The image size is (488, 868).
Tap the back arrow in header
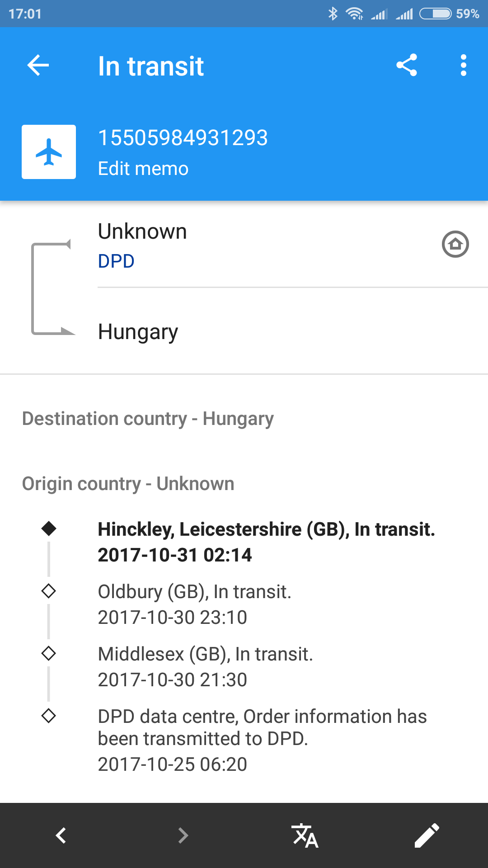pos(38,66)
